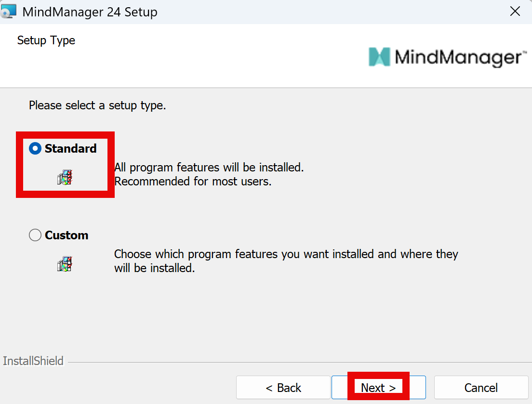Image resolution: width=532 pixels, height=404 pixels.
Task: Click the installer icon under Custom
Action: (65, 264)
